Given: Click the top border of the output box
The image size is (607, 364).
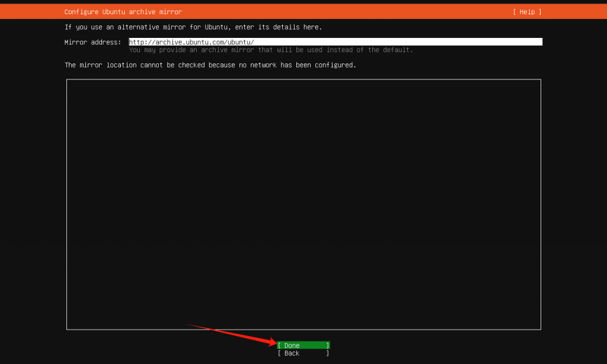Looking at the screenshot, I should tap(303, 79).
